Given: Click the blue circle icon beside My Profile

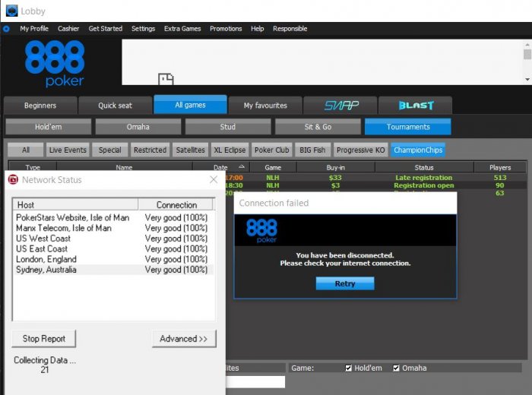Looking at the screenshot, I should (6, 29).
